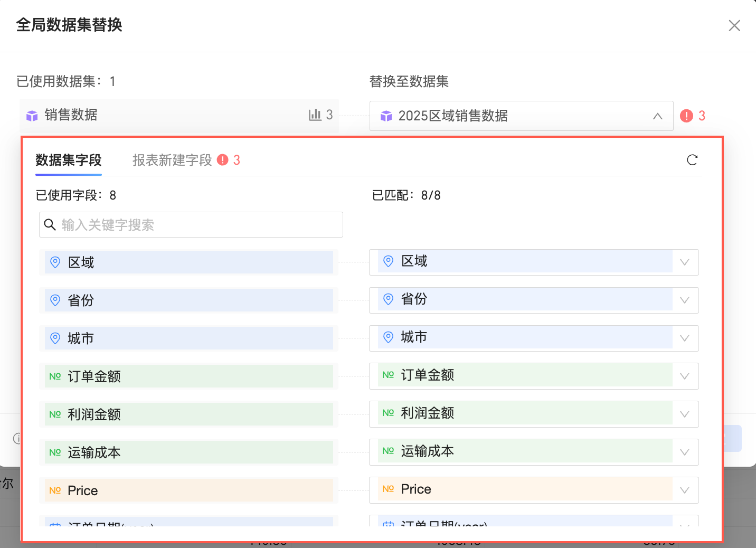The image size is (756, 548).
Task: Click the 已使用字段: 8 label
Action: (x=76, y=195)
